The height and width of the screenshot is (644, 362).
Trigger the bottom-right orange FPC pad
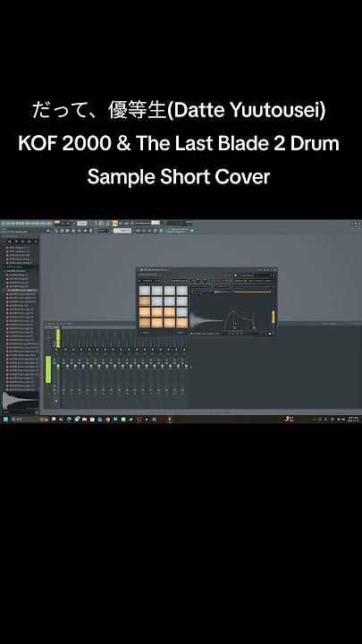181,323
